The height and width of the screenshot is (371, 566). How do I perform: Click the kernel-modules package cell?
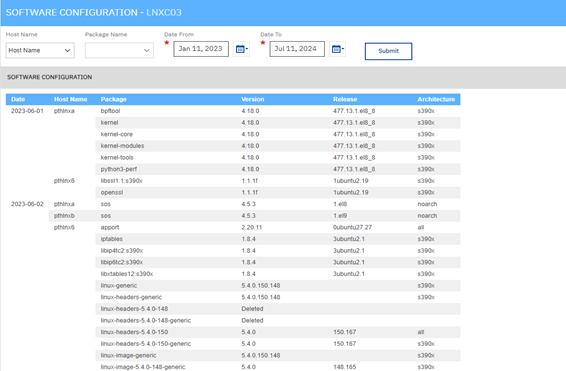(x=122, y=146)
